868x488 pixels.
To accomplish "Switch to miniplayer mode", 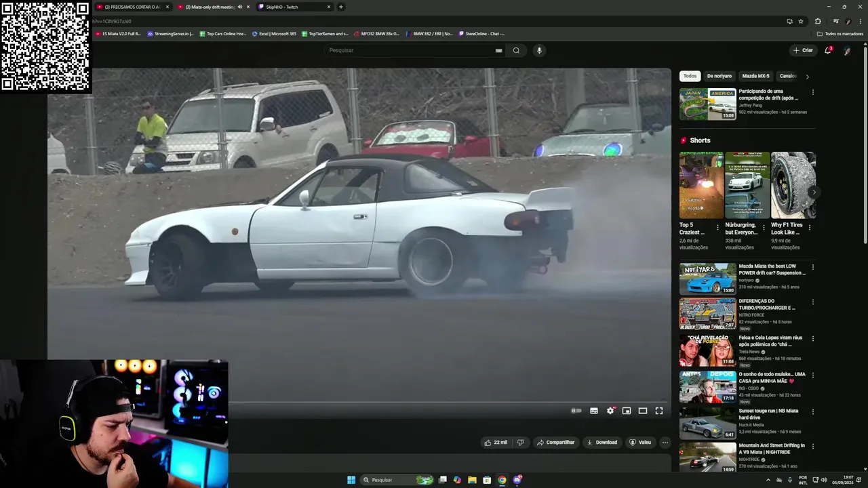I will point(627,411).
